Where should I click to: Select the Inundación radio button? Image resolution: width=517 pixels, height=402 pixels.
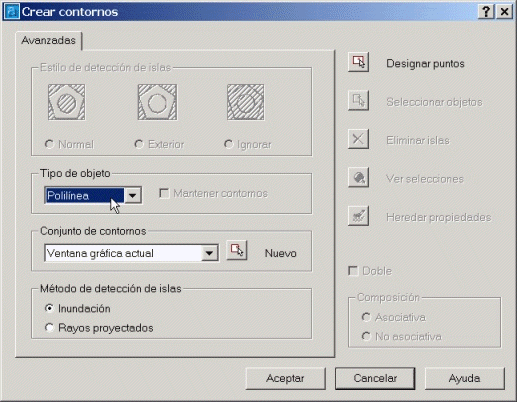point(49,308)
